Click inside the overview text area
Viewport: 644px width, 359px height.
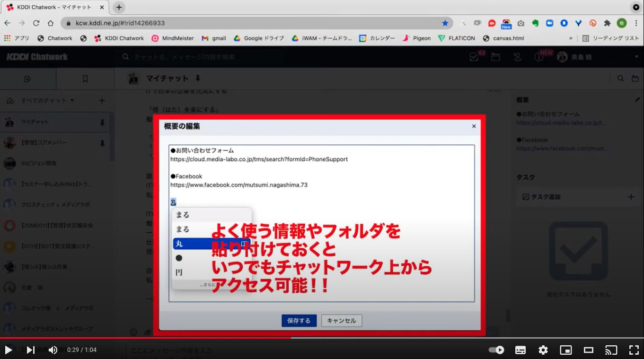point(322,223)
